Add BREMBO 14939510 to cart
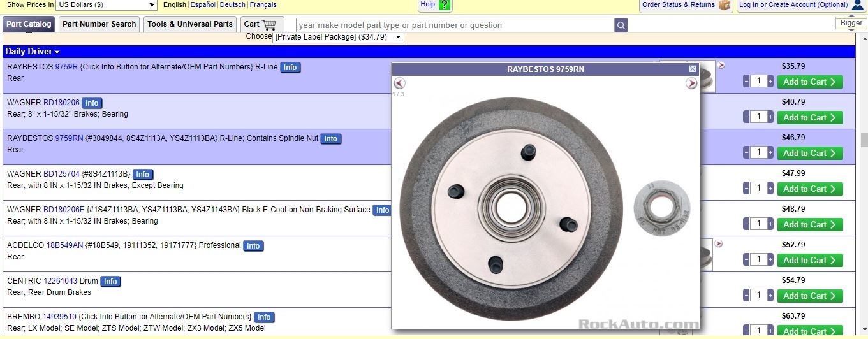The height and width of the screenshot is (339, 868). click(x=810, y=331)
